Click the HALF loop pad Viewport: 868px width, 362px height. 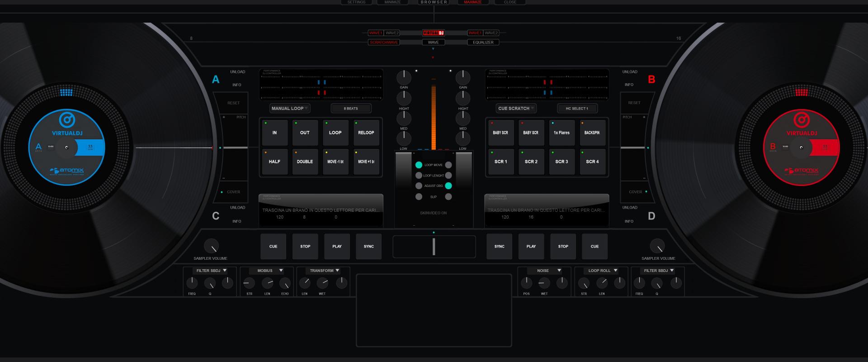pos(274,162)
